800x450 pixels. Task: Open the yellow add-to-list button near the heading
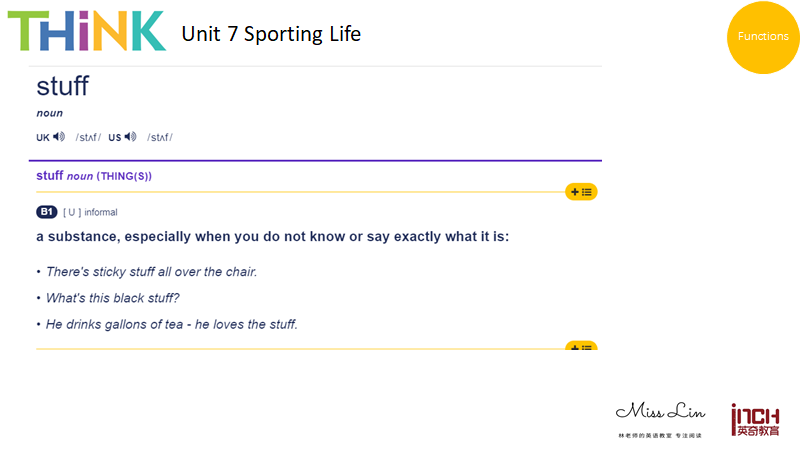[x=581, y=192]
